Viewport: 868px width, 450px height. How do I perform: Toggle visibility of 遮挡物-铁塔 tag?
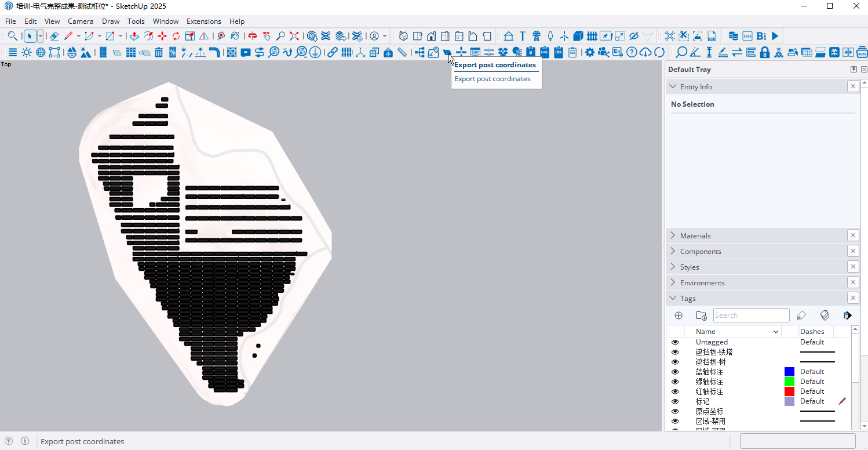point(675,352)
